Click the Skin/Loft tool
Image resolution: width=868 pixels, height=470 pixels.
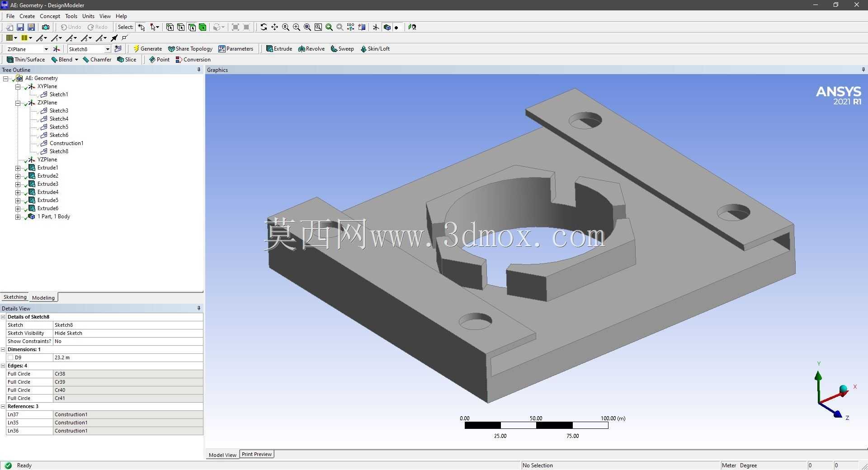375,49
